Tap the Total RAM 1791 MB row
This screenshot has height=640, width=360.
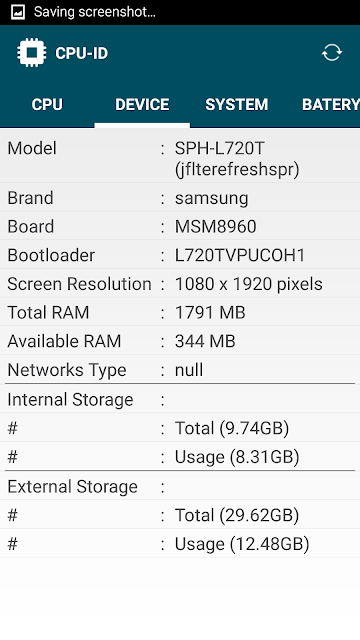[180, 312]
